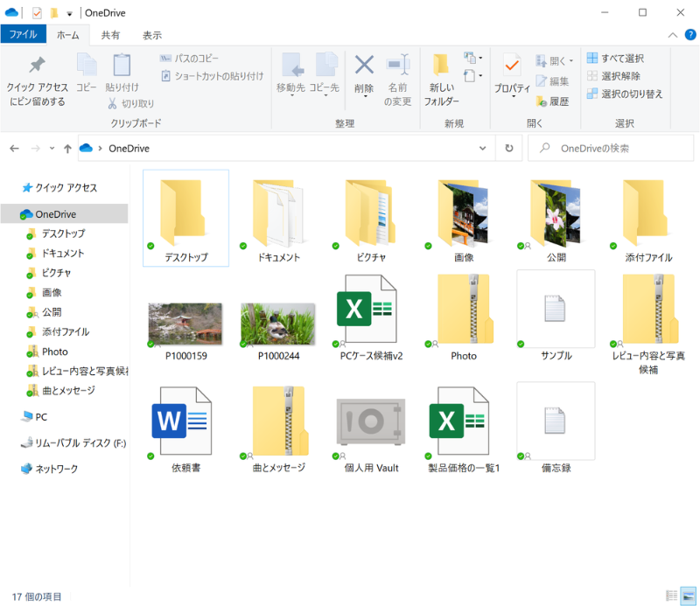This screenshot has width=700, height=606.
Task: Switch to details view in the status bar
Action: 671,596
